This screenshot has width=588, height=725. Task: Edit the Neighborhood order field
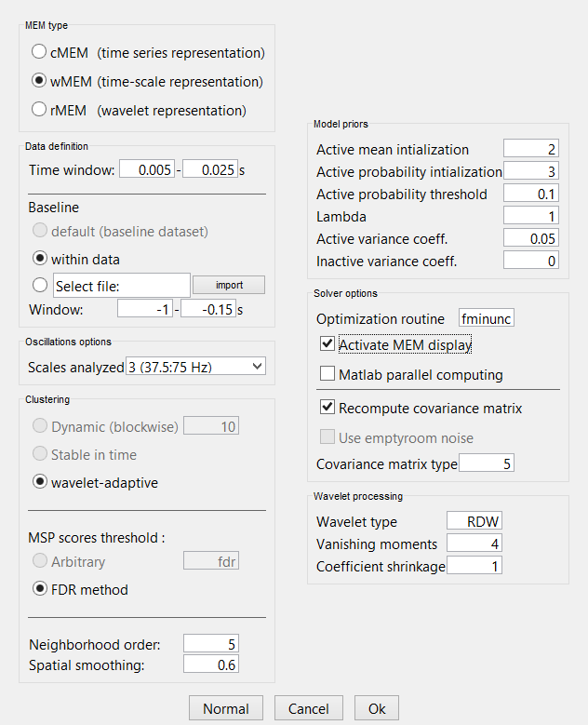(211, 644)
